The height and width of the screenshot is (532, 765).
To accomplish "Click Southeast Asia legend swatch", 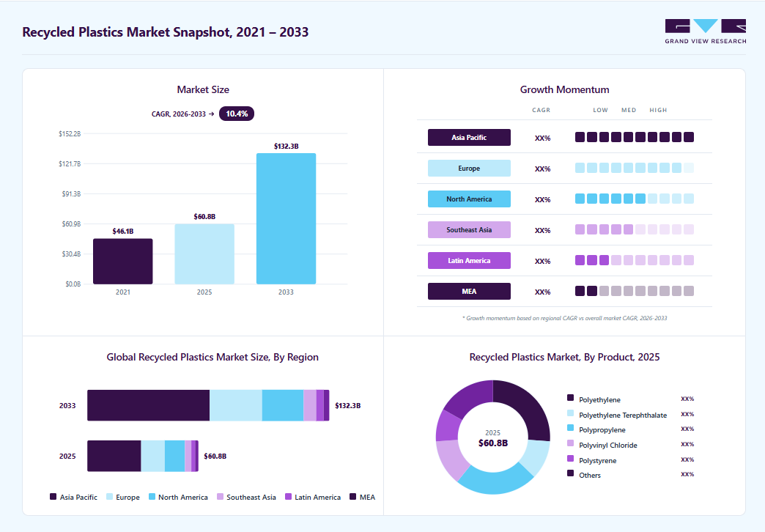I will click(220, 496).
